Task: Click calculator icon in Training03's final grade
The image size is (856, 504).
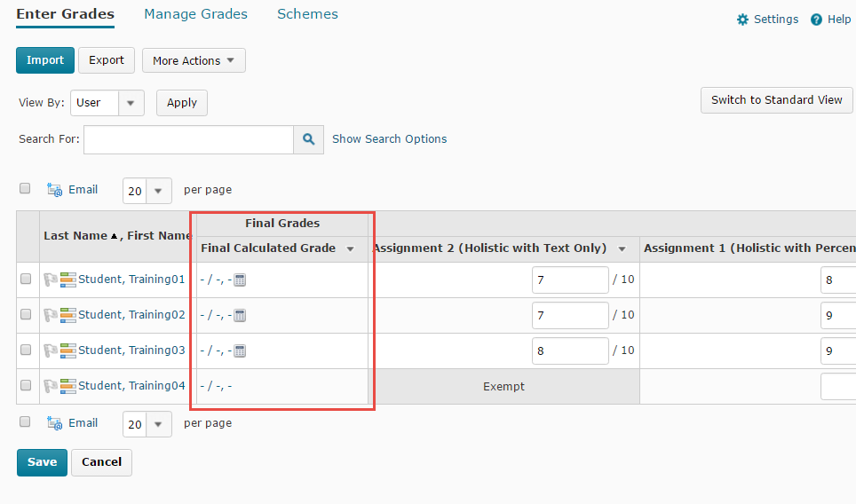Action: [240, 350]
